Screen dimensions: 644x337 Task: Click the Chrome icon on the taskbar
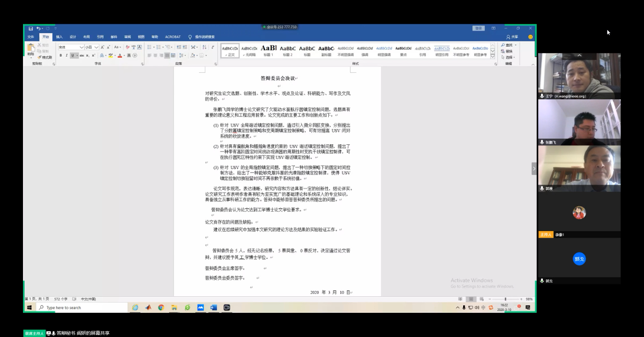pos(161,307)
